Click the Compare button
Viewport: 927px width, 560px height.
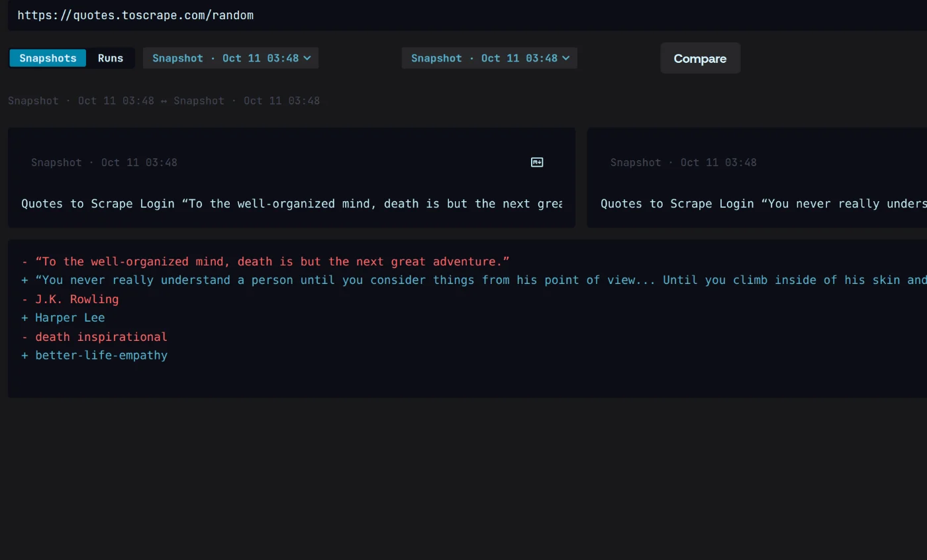pos(700,58)
